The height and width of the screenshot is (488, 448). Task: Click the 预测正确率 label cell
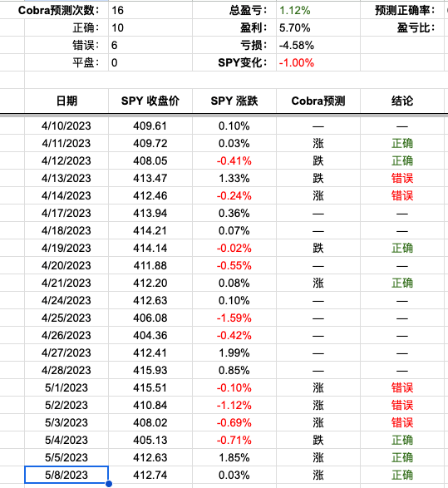[402, 10]
